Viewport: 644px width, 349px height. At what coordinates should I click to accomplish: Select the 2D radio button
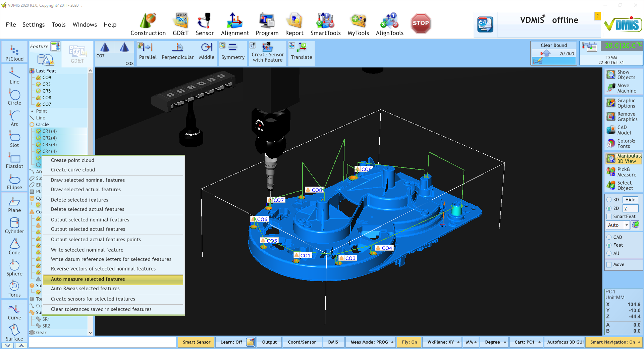(609, 208)
